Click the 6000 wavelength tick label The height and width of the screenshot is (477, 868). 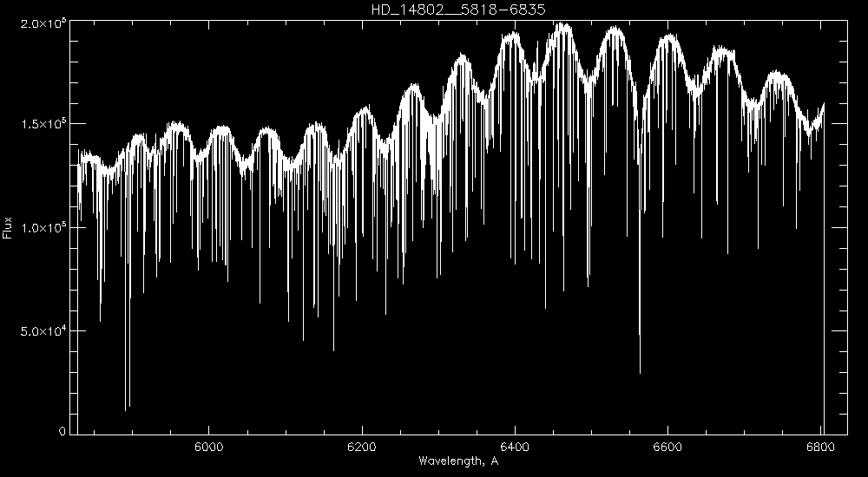208,448
